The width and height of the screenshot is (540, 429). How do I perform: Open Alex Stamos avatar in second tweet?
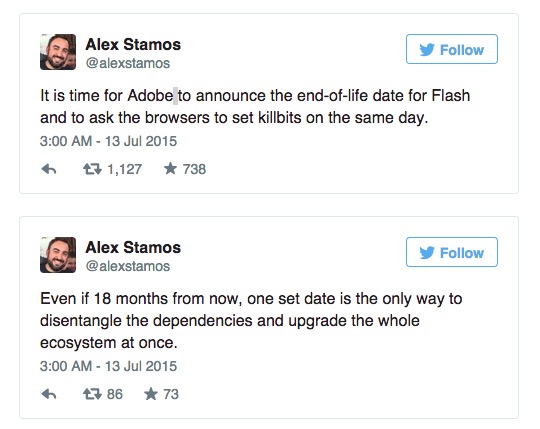click(x=58, y=255)
